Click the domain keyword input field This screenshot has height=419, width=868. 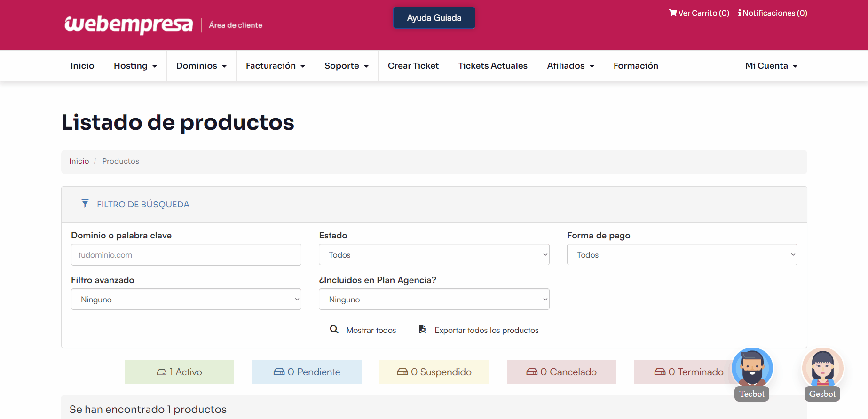(186, 255)
